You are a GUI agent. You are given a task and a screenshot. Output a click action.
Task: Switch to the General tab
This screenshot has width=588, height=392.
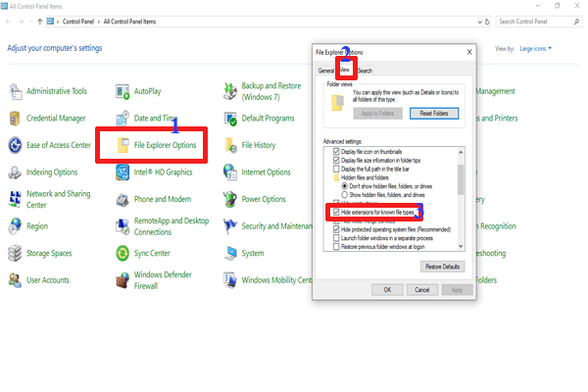tap(325, 71)
